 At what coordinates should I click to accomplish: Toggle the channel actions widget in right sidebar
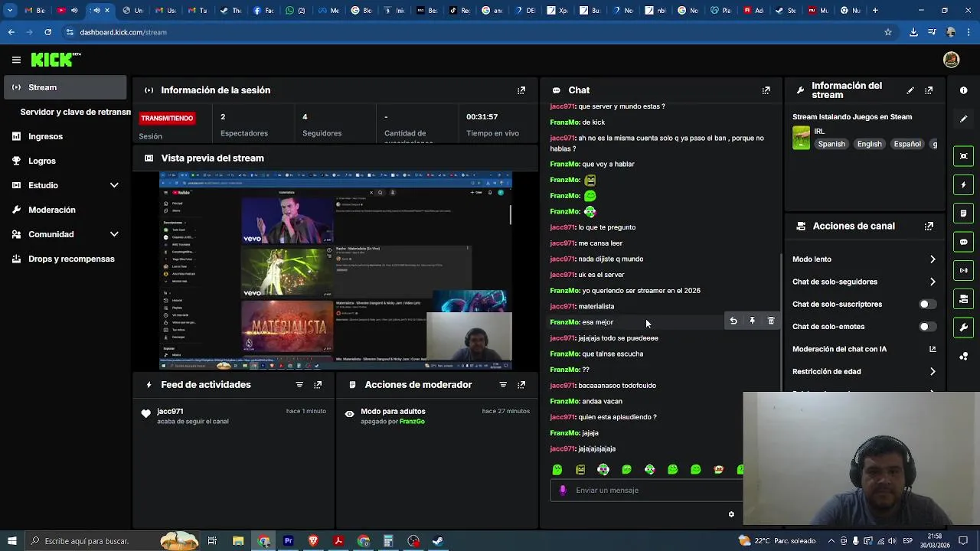coord(964,299)
